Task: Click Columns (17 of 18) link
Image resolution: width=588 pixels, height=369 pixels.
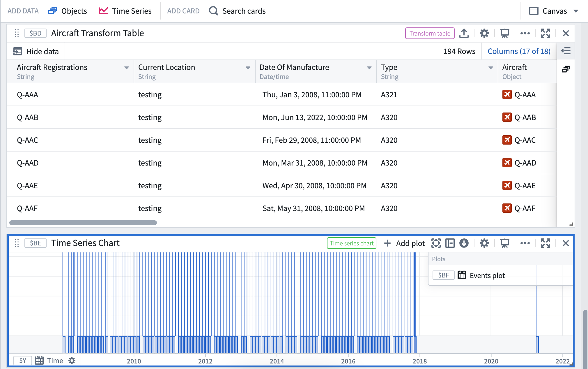Action: point(519,51)
